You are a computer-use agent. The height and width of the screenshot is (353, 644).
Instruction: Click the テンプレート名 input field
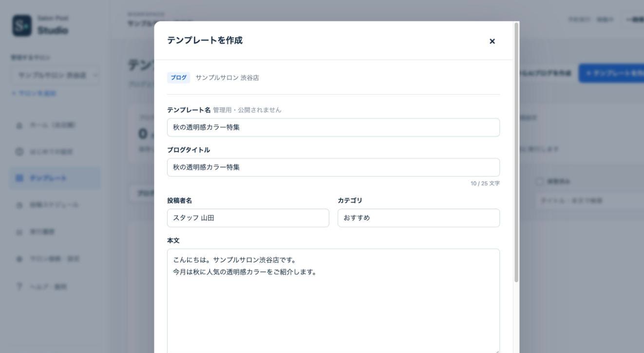pyautogui.click(x=333, y=127)
